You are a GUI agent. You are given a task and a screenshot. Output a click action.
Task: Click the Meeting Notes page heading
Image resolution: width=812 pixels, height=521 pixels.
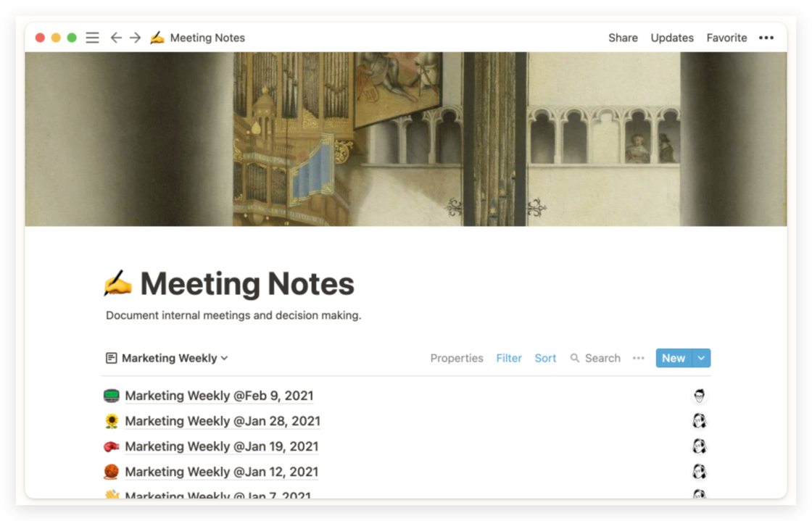pos(247,283)
